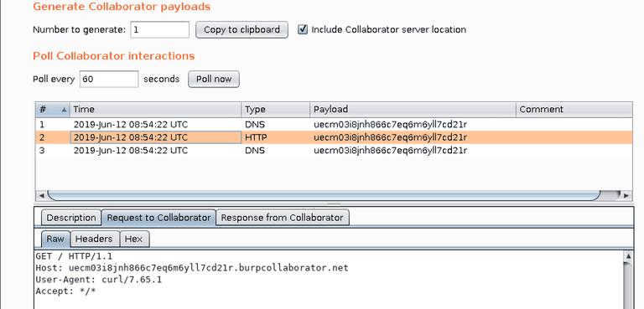This screenshot has width=644, height=309.
Task: Focus the Poll every seconds field
Action: (109, 80)
